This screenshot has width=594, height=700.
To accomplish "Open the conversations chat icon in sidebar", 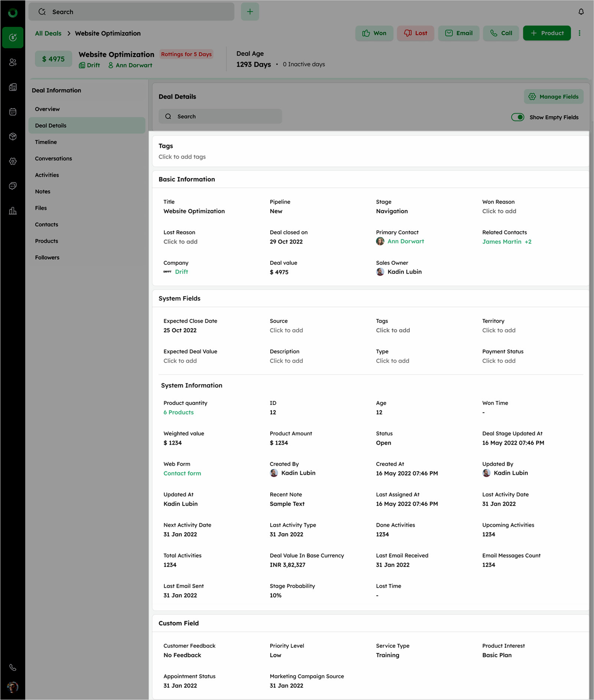I will click(x=13, y=186).
